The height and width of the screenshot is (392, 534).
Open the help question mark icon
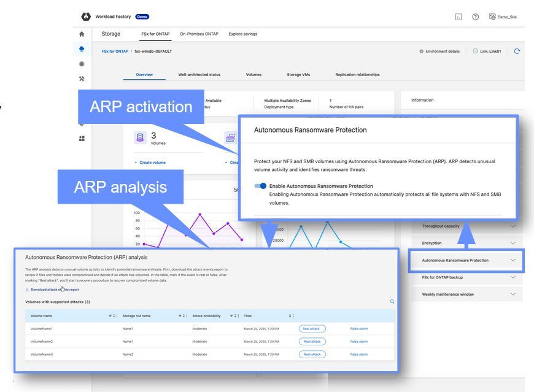pyautogui.click(x=476, y=17)
